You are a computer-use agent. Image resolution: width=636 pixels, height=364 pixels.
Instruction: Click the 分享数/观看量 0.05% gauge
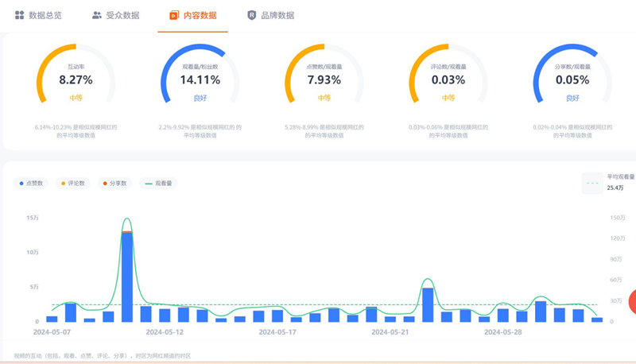(x=572, y=78)
